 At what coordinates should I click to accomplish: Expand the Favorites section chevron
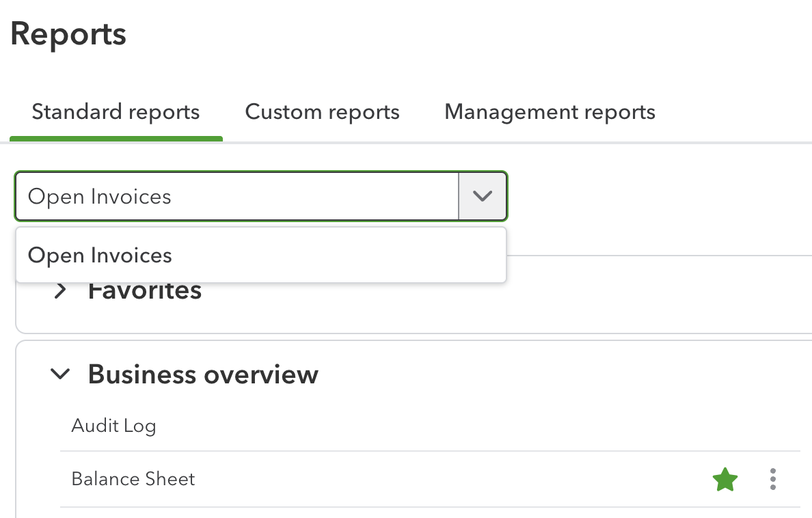60,290
